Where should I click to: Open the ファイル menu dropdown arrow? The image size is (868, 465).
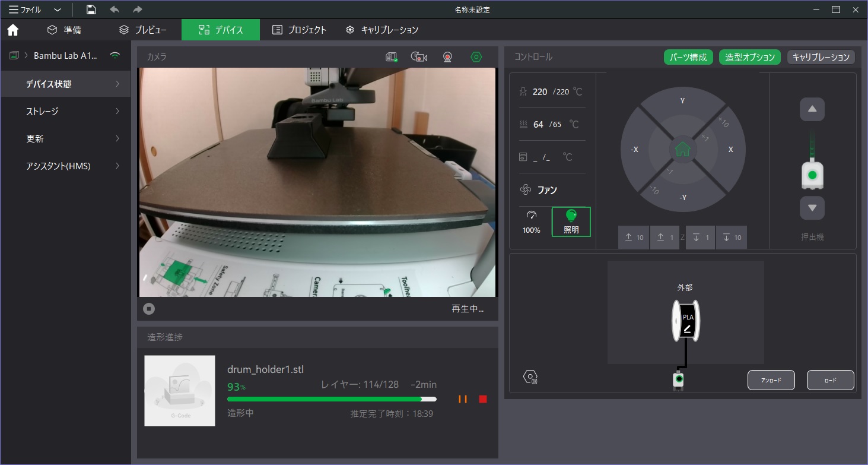click(58, 10)
